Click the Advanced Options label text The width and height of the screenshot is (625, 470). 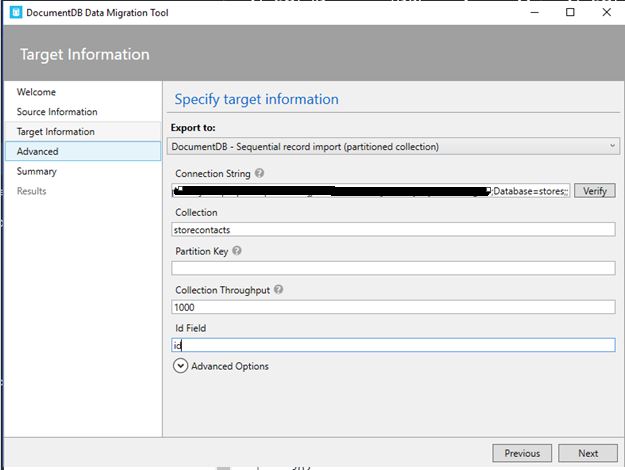coord(230,366)
